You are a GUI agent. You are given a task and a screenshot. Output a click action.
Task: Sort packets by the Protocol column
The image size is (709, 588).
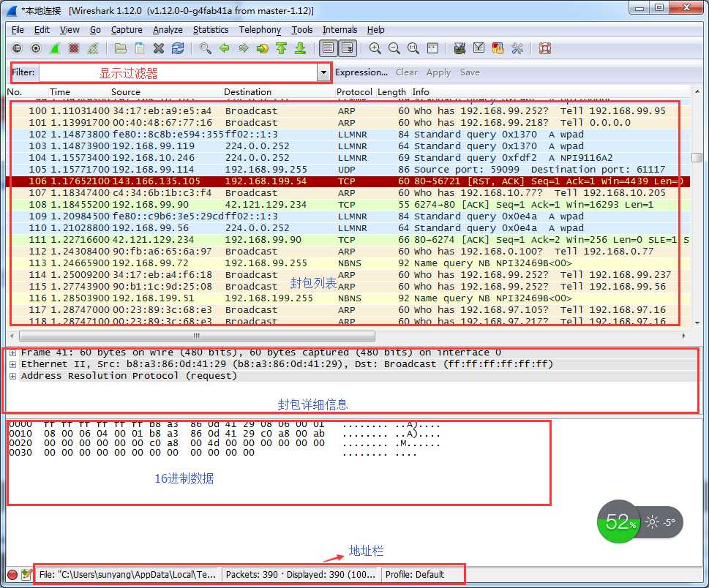click(x=354, y=91)
